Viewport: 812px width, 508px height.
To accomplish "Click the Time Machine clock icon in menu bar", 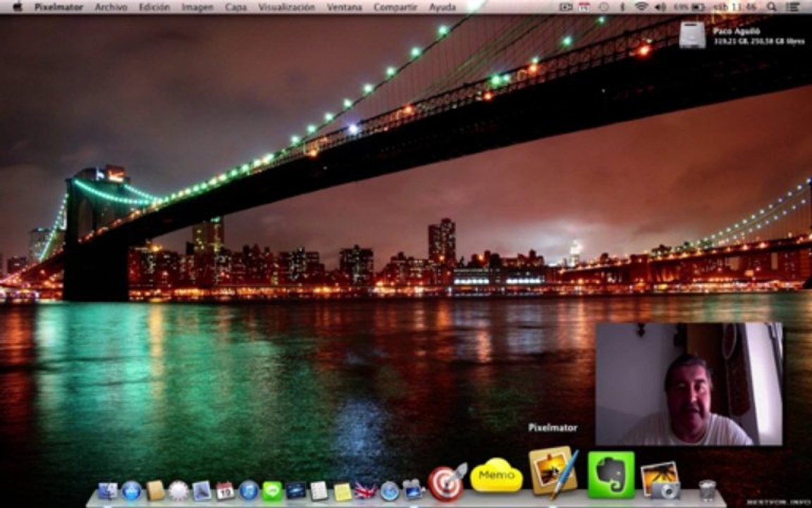I will point(603,7).
